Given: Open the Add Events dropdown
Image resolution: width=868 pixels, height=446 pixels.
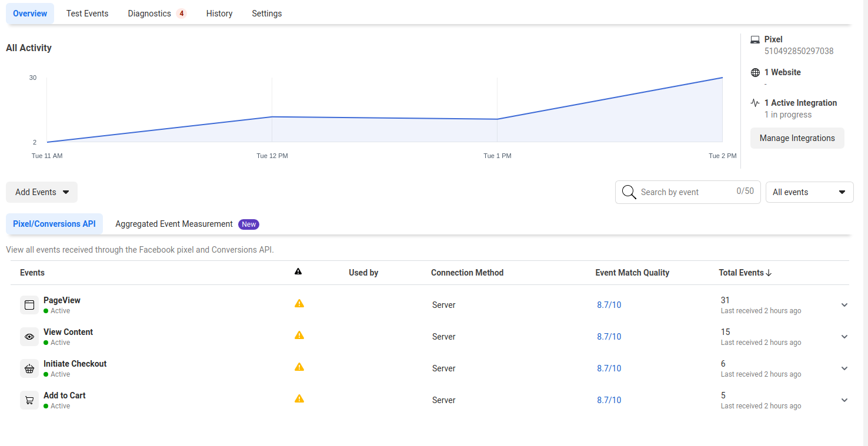Looking at the screenshot, I should click(42, 192).
